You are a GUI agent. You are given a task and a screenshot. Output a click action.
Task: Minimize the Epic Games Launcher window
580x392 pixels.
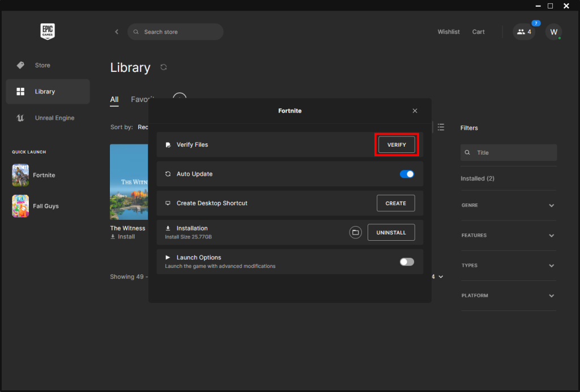point(538,6)
